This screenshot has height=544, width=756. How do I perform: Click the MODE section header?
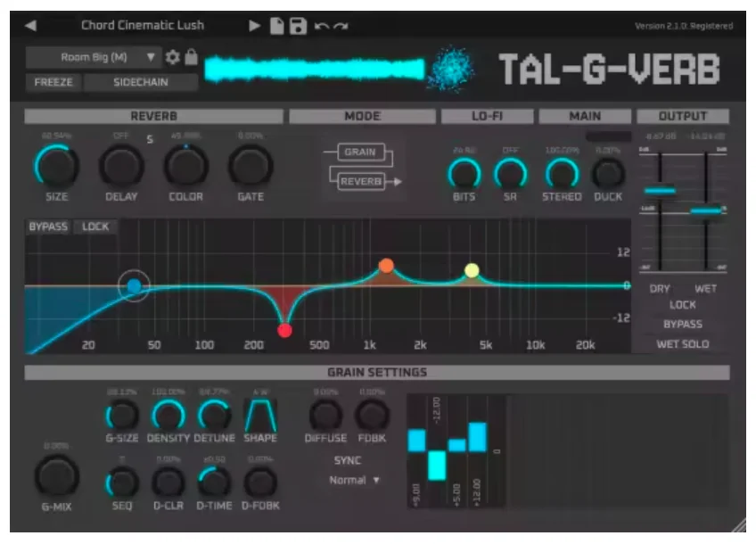[x=362, y=116]
